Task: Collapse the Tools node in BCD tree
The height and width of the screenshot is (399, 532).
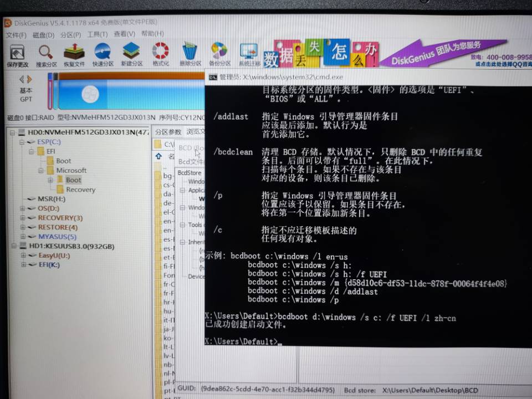Action: tap(182, 225)
